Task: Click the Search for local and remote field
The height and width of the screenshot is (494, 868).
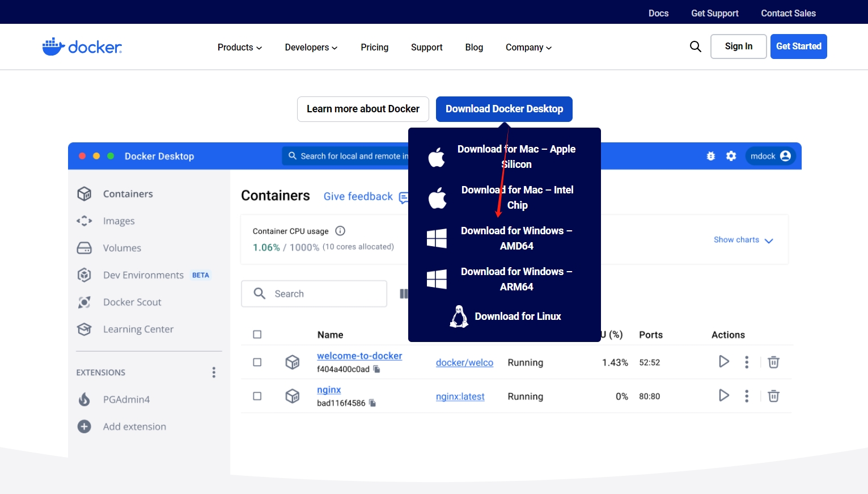Action: pyautogui.click(x=346, y=156)
